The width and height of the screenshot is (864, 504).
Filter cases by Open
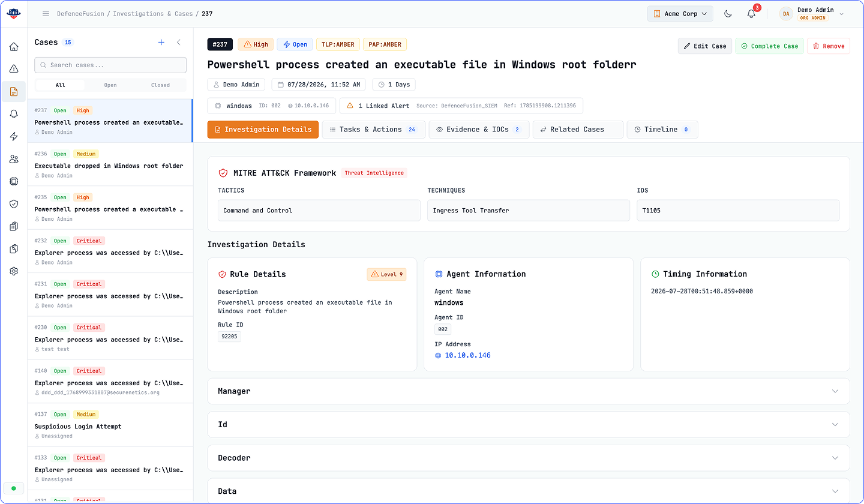point(110,85)
